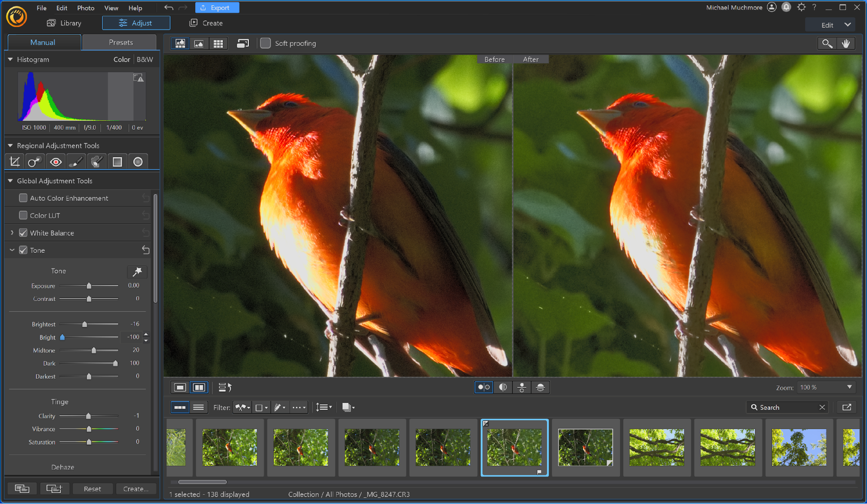Expand the White Balance section
The width and height of the screenshot is (867, 504).
12,233
